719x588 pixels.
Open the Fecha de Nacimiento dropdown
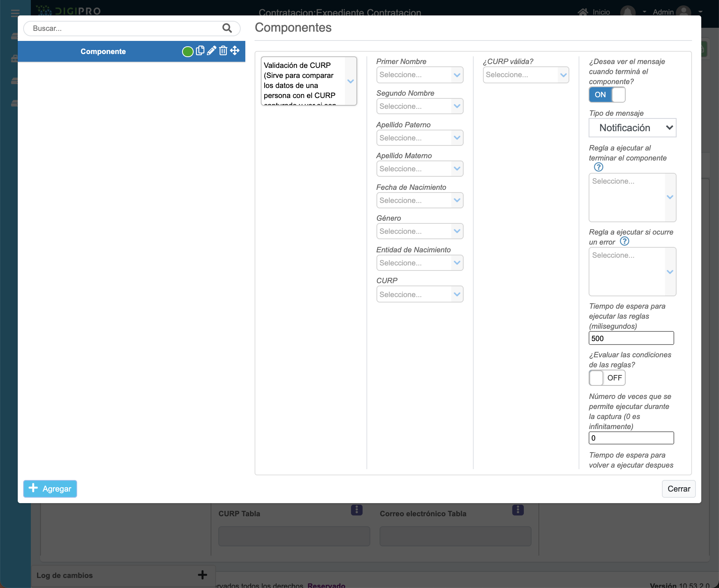tap(420, 201)
